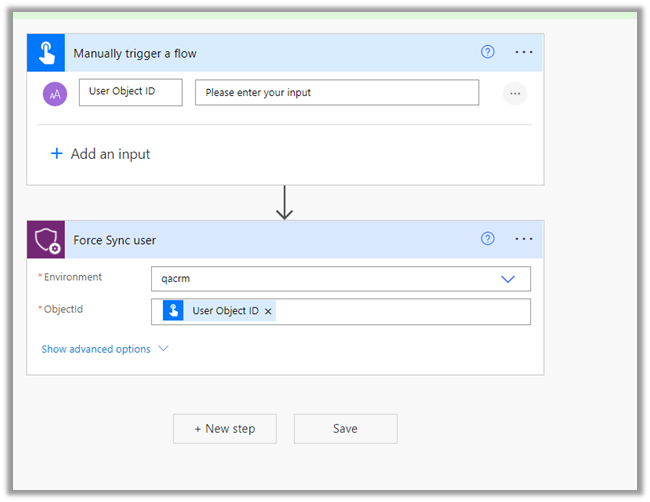
Task: Click the arrow connector between the two steps
Action: point(285,202)
